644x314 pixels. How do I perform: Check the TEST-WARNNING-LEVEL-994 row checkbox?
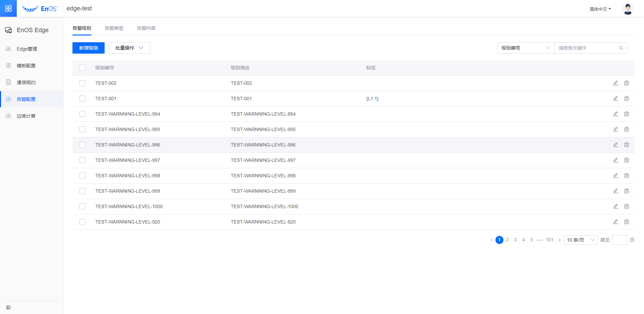[83, 114]
